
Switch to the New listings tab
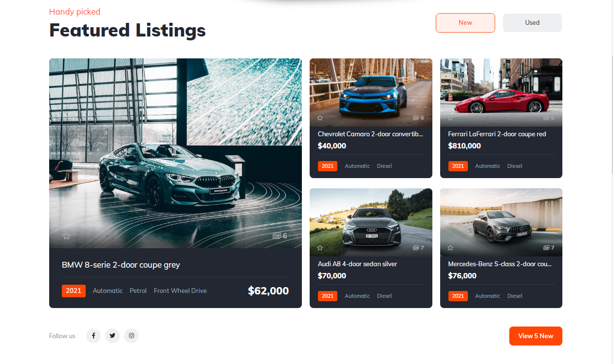pyautogui.click(x=465, y=23)
